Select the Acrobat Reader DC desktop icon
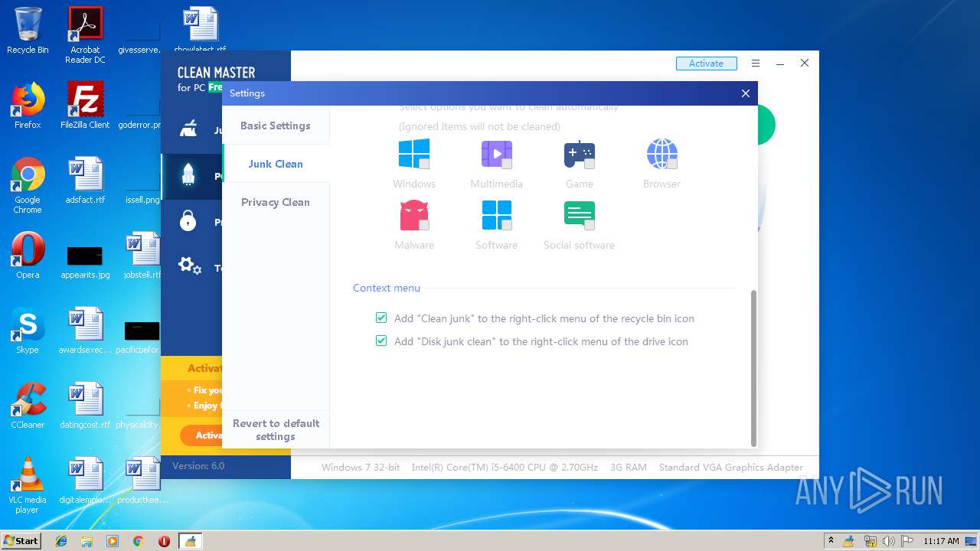This screenshot has height=551, width=980. [85, 35]
